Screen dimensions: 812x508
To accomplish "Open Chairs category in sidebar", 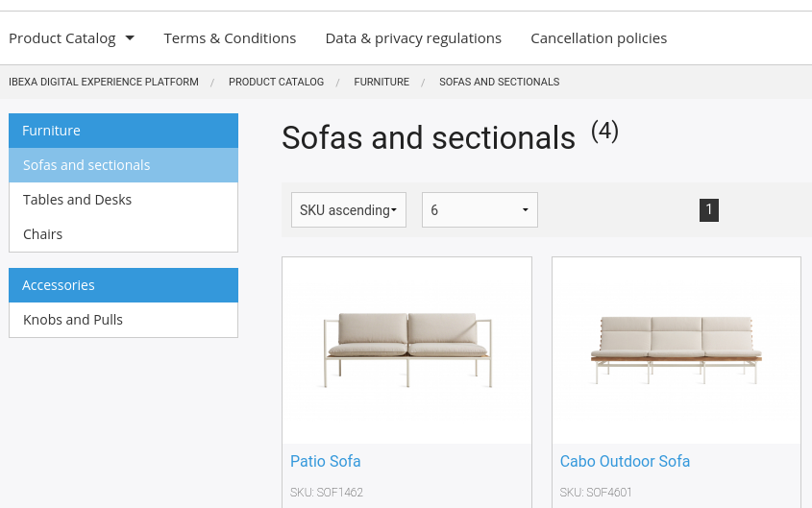I will click(x=123, y=234).
